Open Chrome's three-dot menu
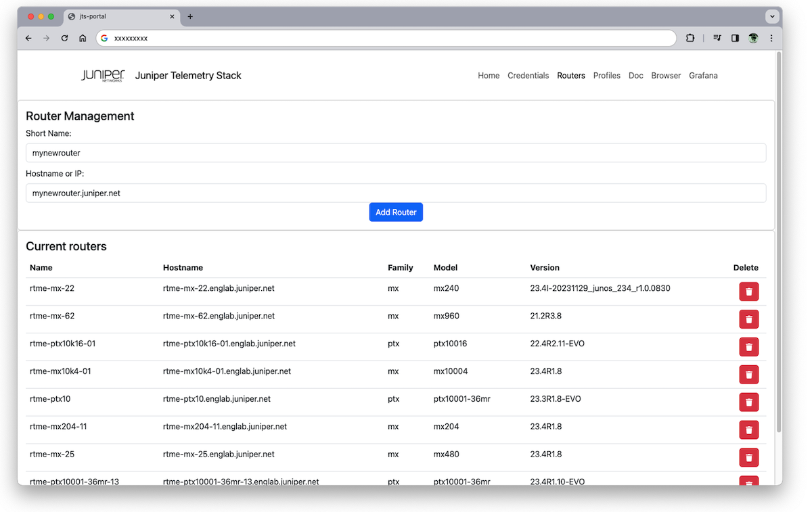Viewport: 812px width, 512px height. tap(771, 39)
